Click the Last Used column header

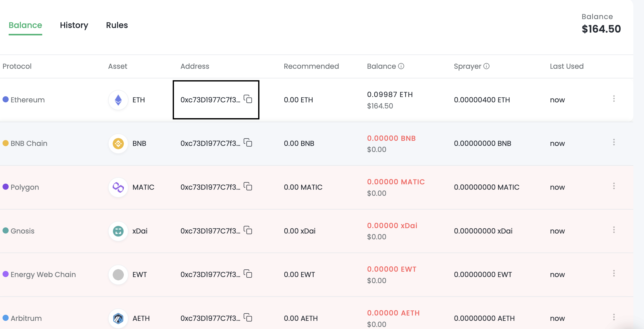point(567,66)
